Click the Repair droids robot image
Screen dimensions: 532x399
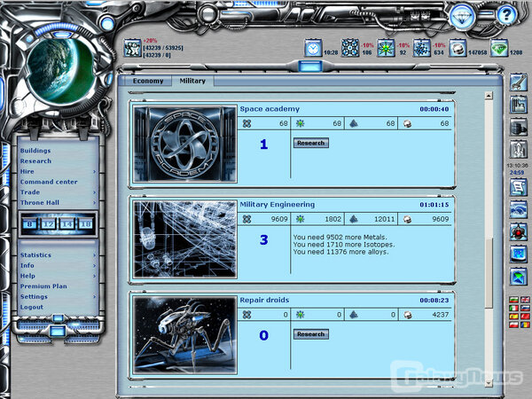[x=185, y=335]
